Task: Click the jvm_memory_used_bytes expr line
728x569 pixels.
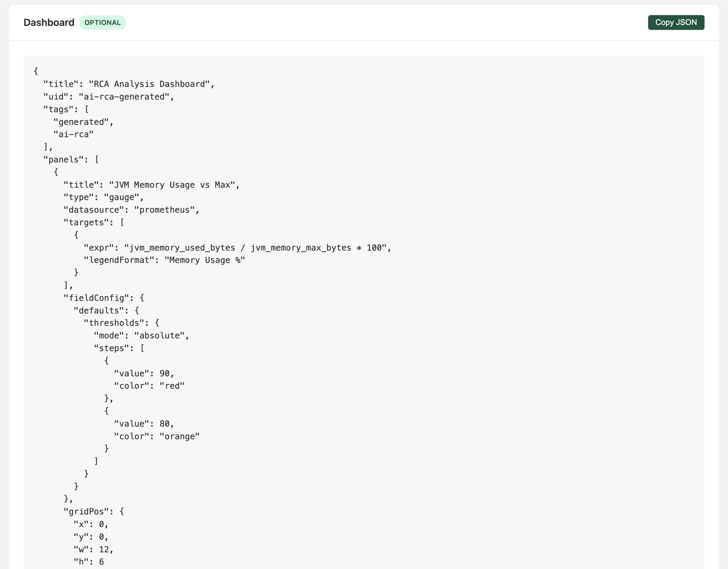Action: 237,248
